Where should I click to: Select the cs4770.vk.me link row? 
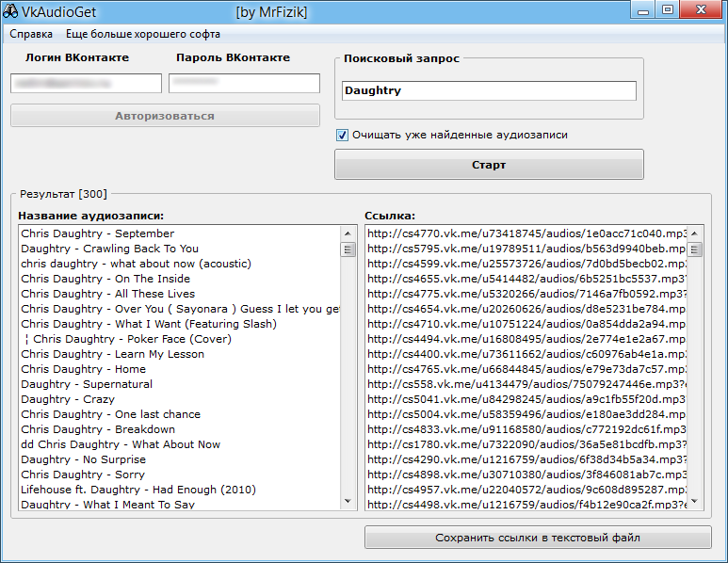(x=526, y=233)
